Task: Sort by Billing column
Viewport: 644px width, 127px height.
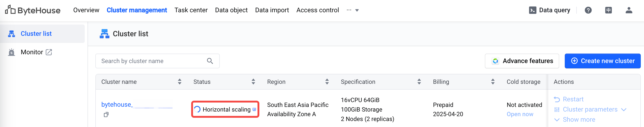Action: tap(492, 82)
